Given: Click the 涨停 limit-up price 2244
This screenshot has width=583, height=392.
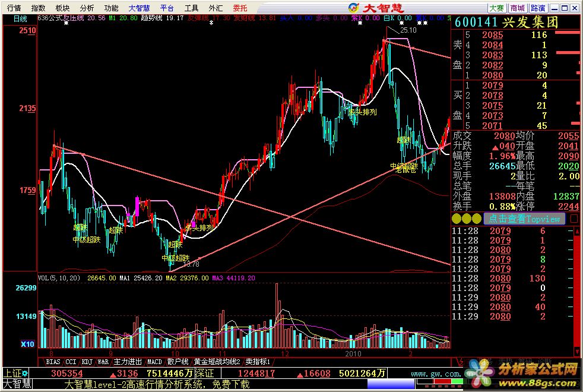Looking at the screenshot, I should point(569,206).
